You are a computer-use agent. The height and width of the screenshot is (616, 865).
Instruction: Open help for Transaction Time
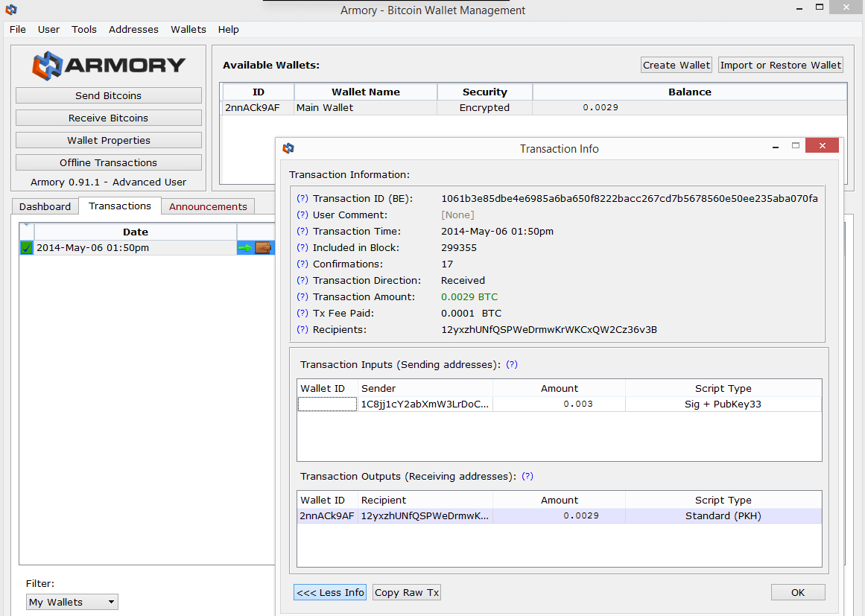click(x=302, y=231)
